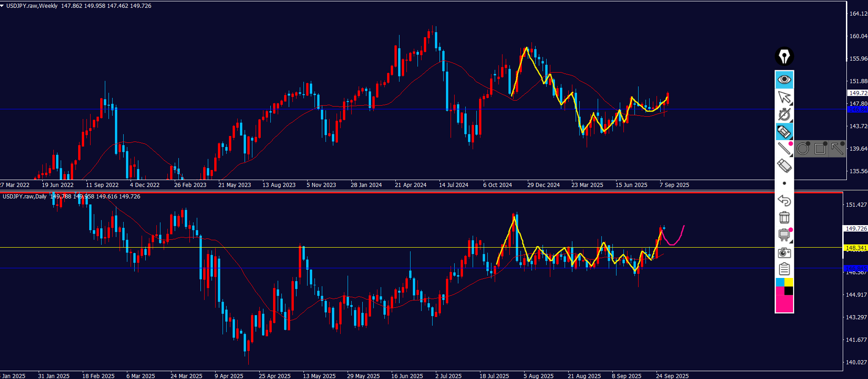Pick the cyan blue color swatch
Screen dimensions: 868x379
coord(780,282)
